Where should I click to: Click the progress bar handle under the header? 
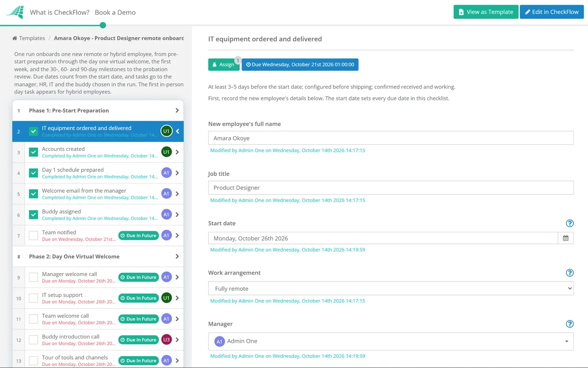pyautogui.click(x=103, y=25)
